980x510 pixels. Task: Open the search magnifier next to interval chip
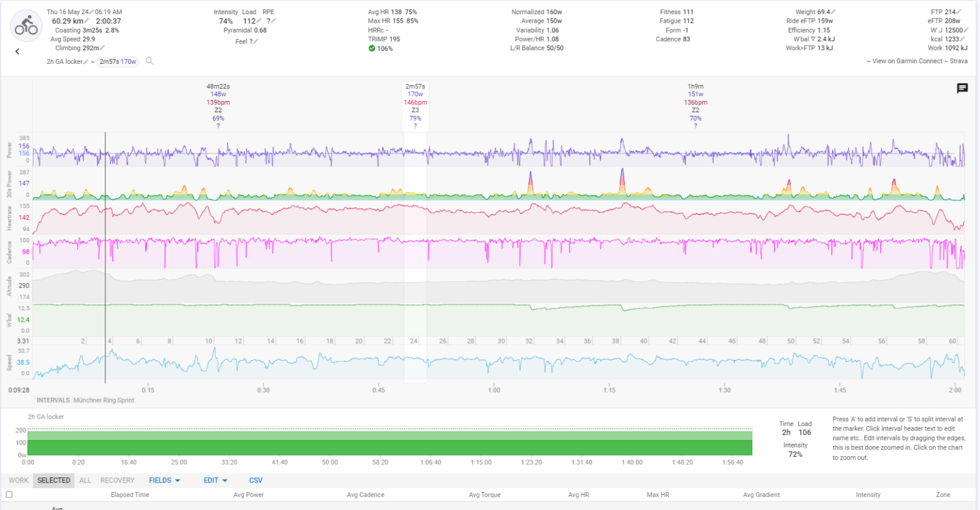click(x=149, y=61)
